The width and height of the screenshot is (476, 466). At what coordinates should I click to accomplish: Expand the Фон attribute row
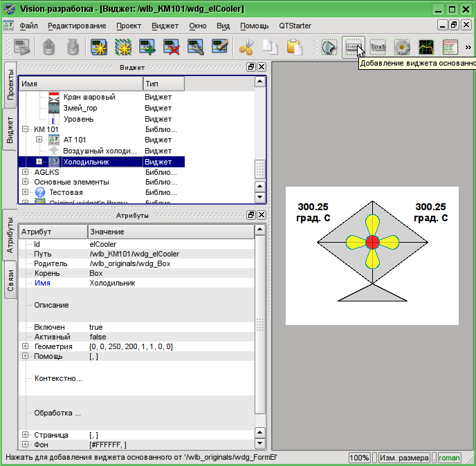tap(26, 445)
